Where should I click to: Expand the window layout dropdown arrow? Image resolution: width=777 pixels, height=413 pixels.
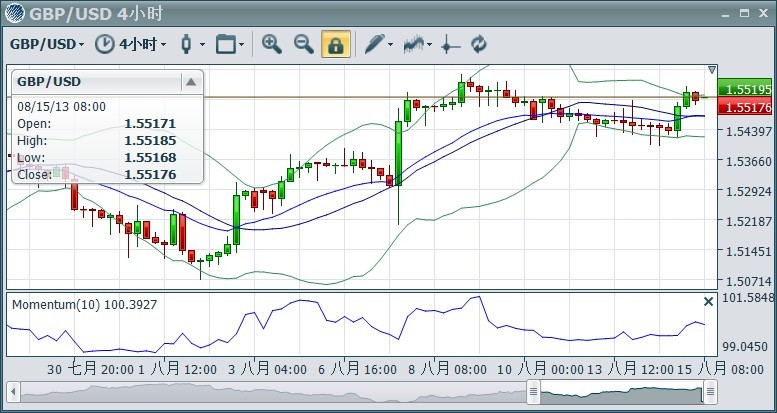(241, 45)
